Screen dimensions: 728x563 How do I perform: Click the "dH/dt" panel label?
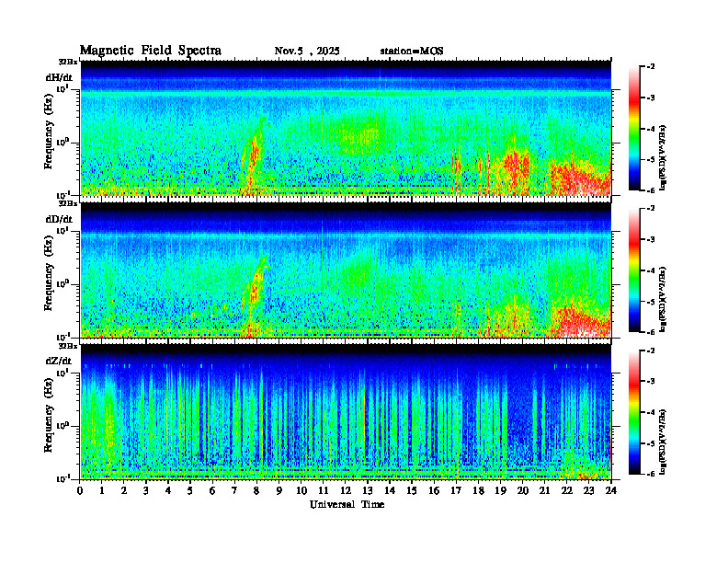(x=59, y=77)
